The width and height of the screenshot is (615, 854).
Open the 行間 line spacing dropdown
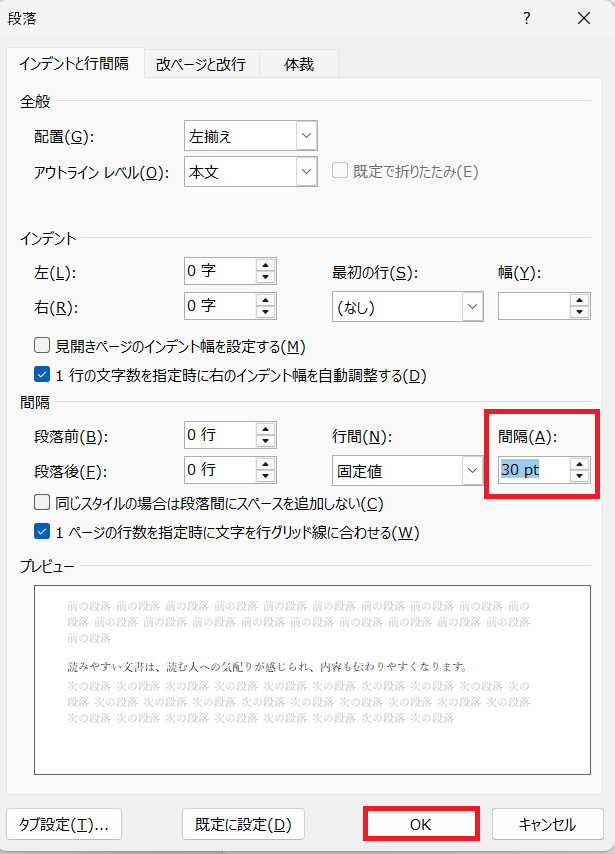(472, 469)
